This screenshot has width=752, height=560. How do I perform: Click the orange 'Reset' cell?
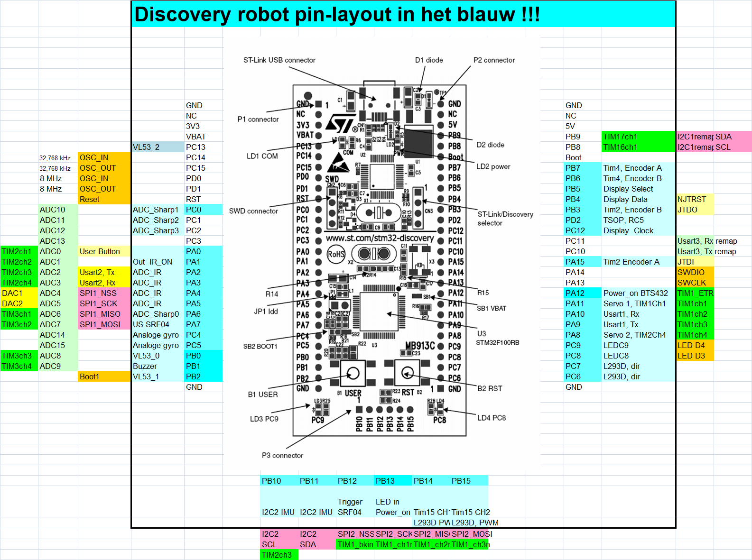pyautogui.click(x=104, y=199)
